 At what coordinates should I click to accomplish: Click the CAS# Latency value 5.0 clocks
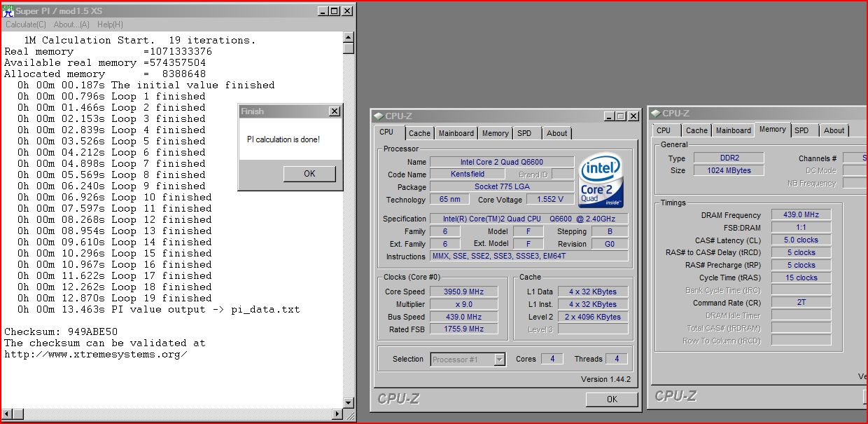801,240
